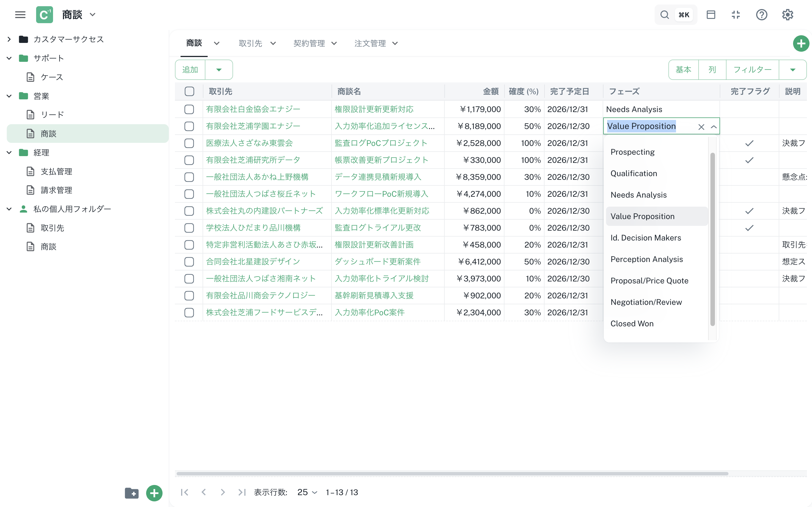Click the hamburger menu icon
812x507 pixels.
coord(20,15)
